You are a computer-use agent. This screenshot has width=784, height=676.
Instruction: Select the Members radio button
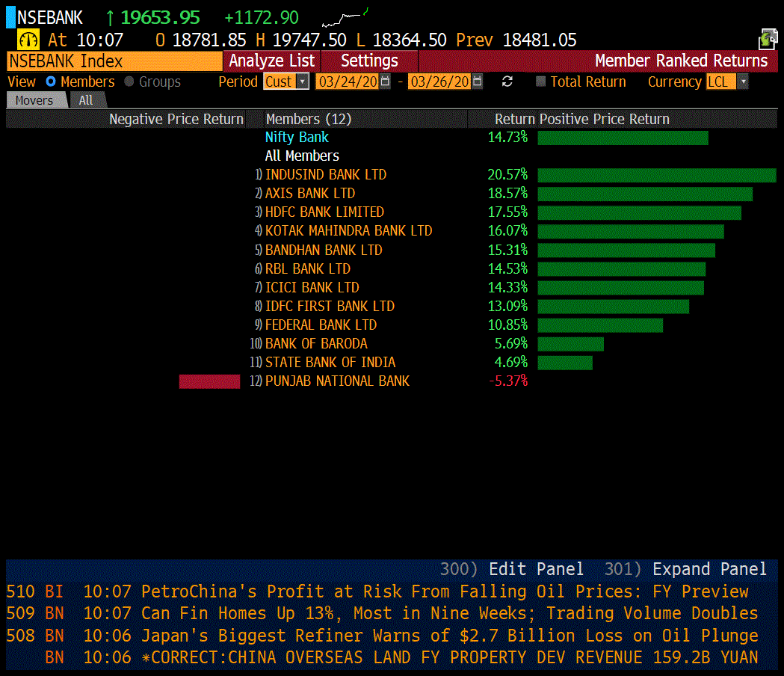coord(51,82)
